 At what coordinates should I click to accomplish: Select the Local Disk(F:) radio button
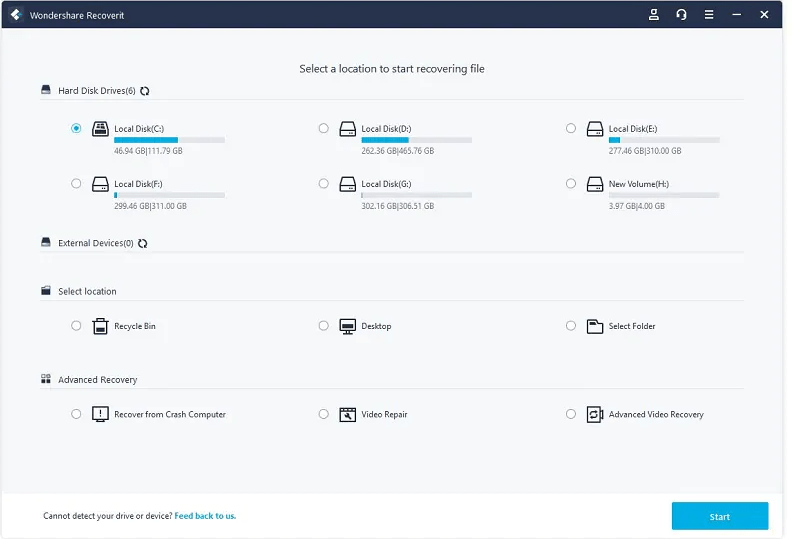point(76,184)
